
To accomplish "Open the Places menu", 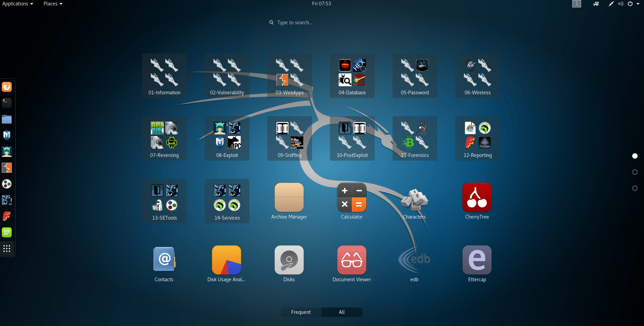I will coord(53,4).
